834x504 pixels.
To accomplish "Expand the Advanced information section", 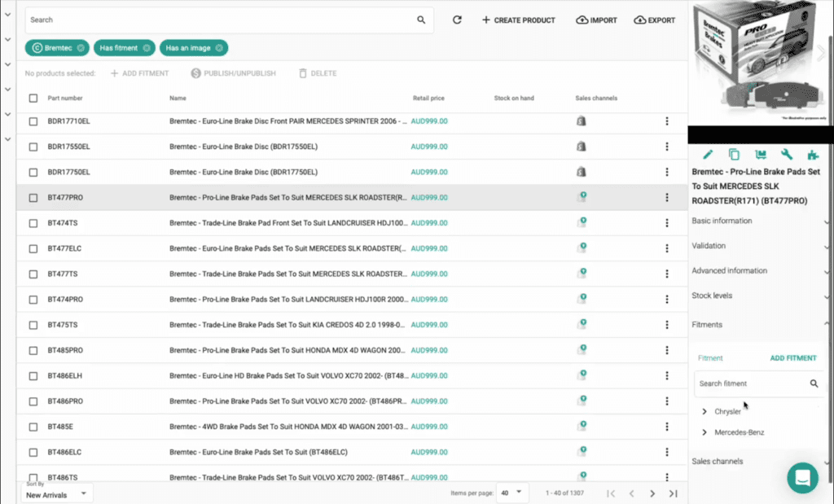I will (760, 270).
